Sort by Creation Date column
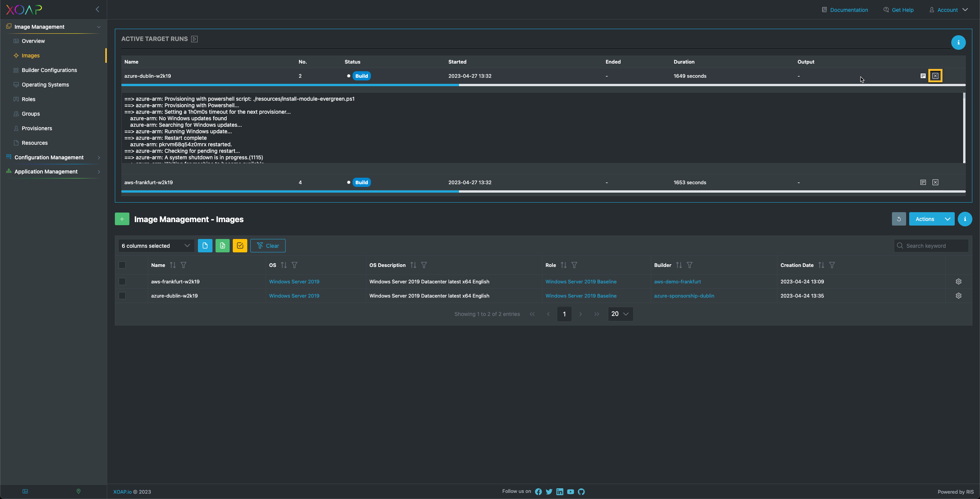The image size is (980, 499). (821, 265)
